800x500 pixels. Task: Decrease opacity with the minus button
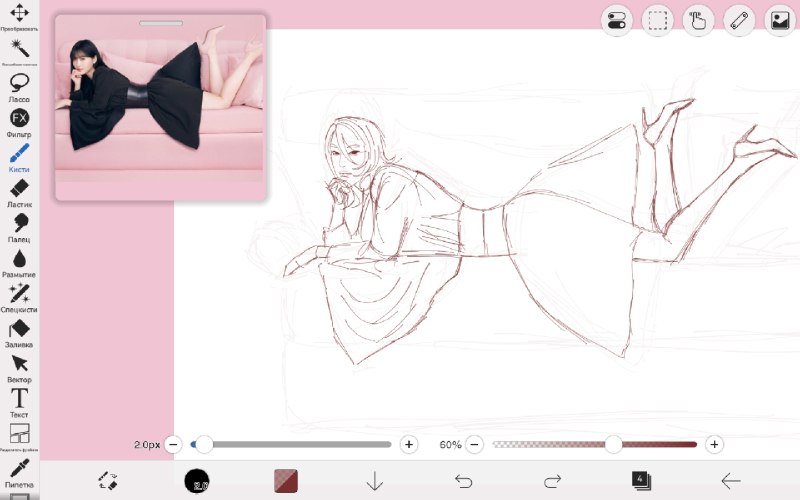click(474, 444)
